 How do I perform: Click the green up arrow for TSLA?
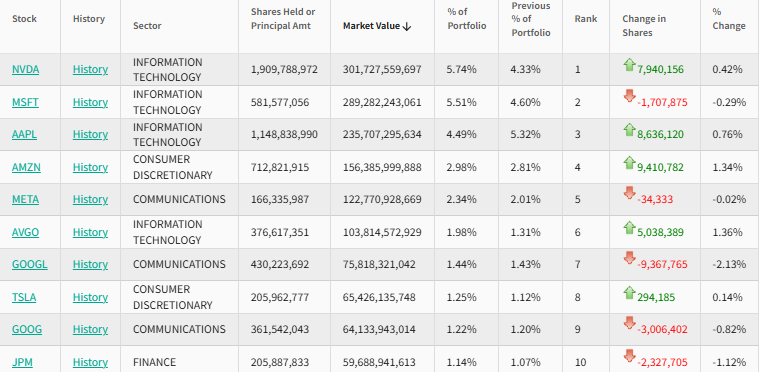coord(629,293)
